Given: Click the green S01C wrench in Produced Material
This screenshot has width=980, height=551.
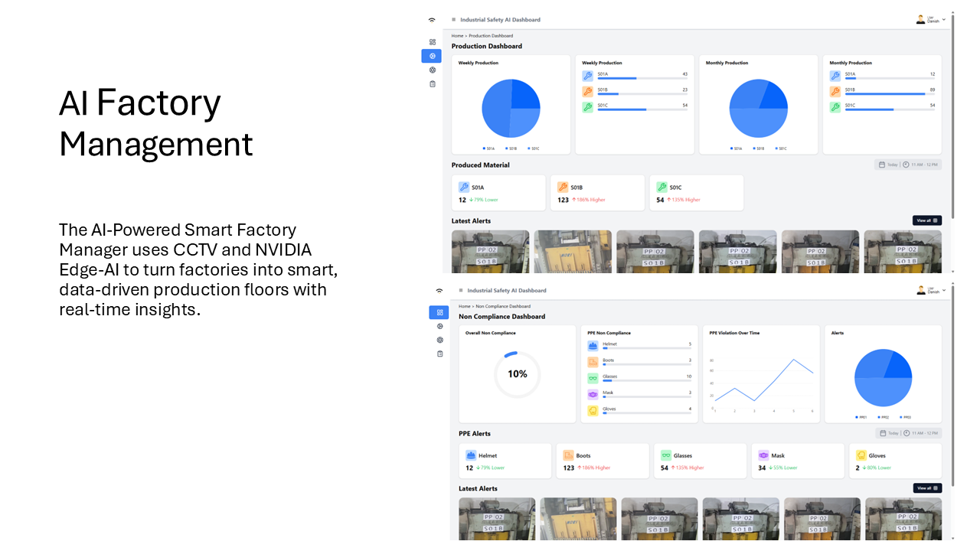Looking at the screenshot, I should (x=661, y=187).
